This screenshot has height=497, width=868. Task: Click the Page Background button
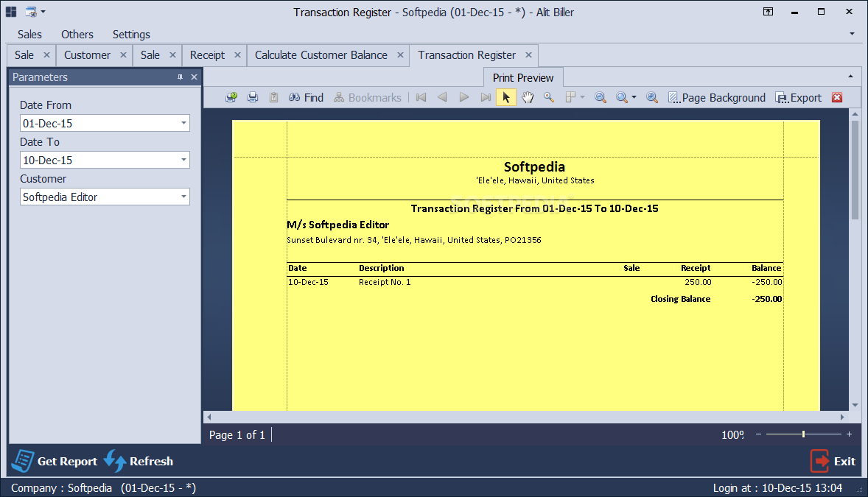[717, 97]
